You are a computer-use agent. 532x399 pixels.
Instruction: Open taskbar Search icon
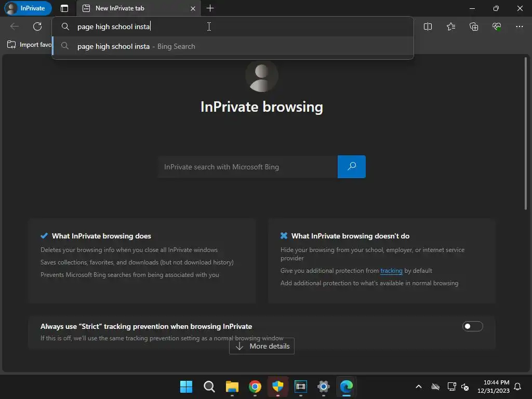209,387
